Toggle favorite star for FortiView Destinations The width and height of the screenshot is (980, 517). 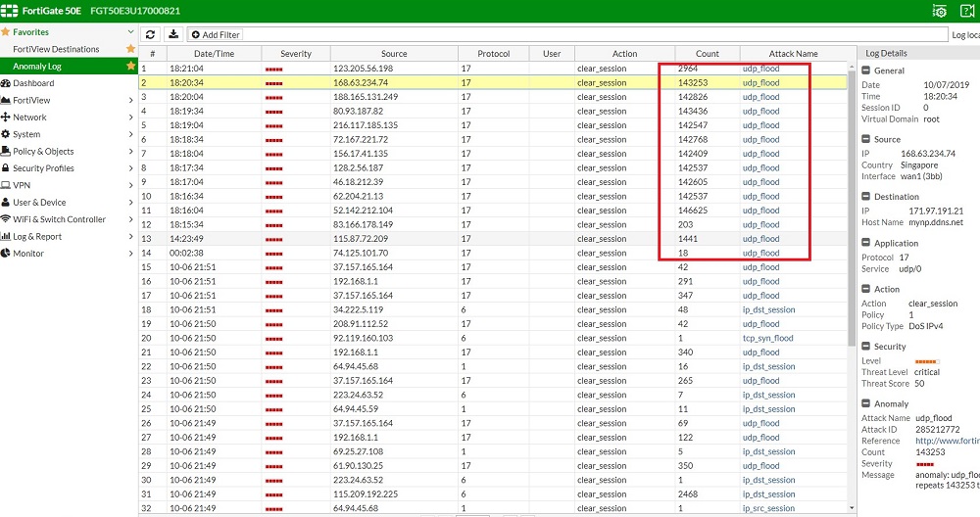130,49
